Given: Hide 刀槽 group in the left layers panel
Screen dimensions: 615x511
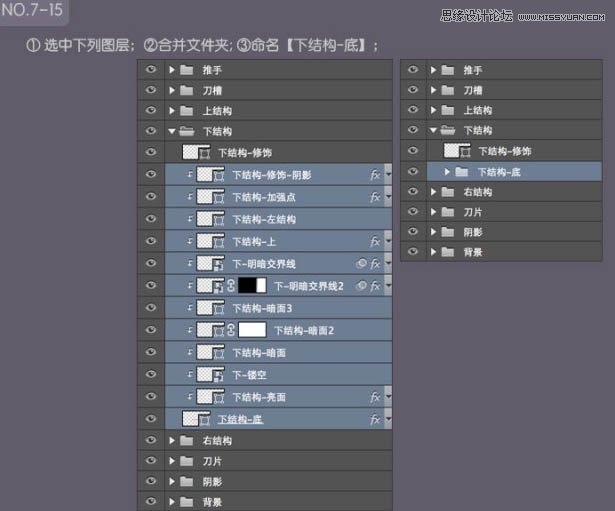Looking at the screenshot, I should (151, 90).
